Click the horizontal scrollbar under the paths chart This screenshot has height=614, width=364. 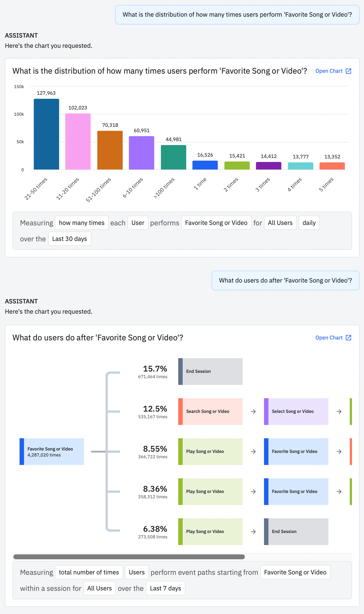129,557
